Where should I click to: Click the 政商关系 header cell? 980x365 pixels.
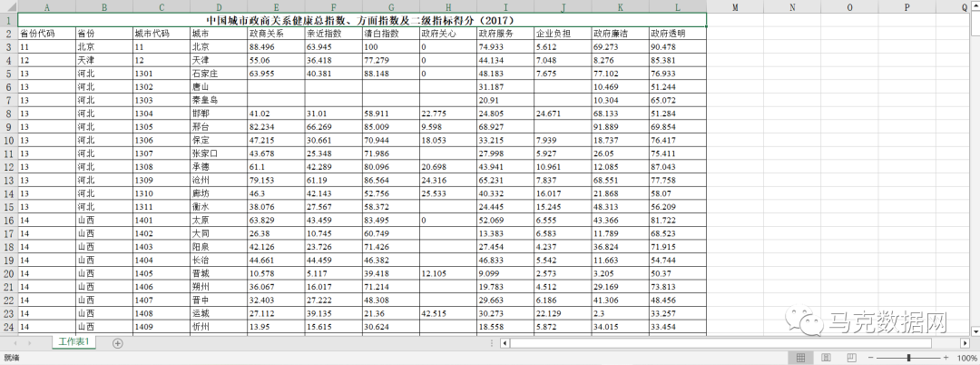pyautogui.click(x=276, y=34)
